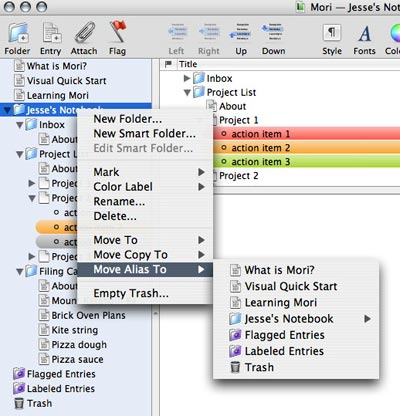Select green action item 3 row
Viewport: 400px width, 416px height.
[x=307, y=162]
